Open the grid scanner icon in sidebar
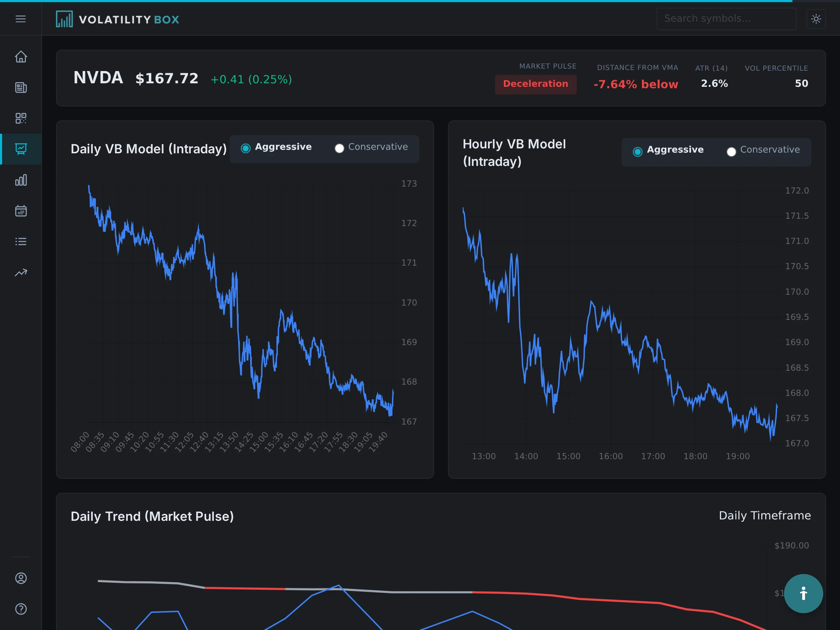840x630 pixels. tap(21, 118)
